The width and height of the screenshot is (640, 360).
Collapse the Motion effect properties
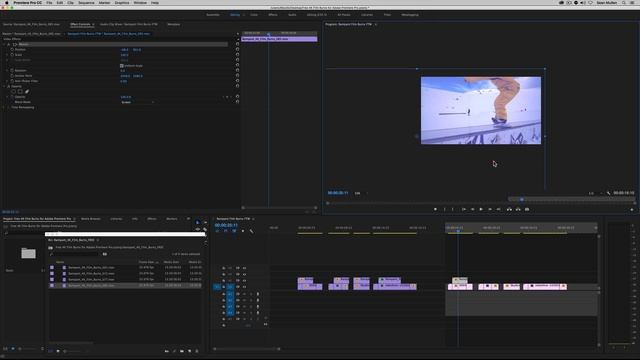coord(4,44)
